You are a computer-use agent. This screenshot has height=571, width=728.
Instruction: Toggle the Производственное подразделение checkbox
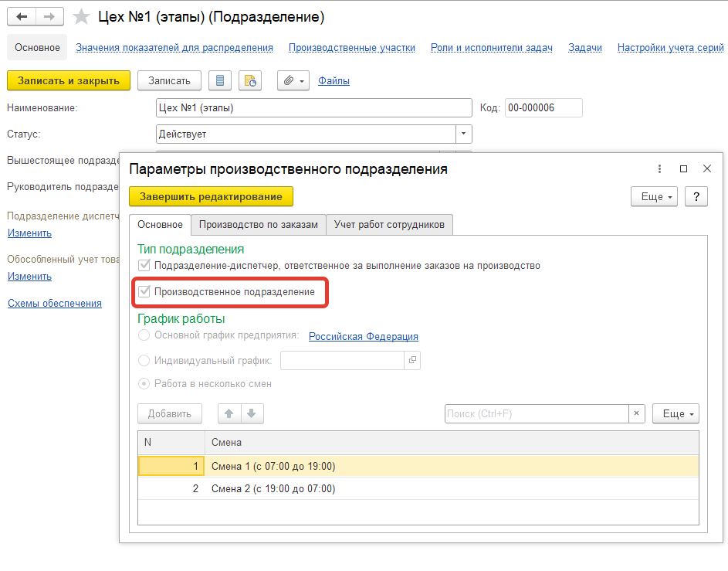coord(144,292)
